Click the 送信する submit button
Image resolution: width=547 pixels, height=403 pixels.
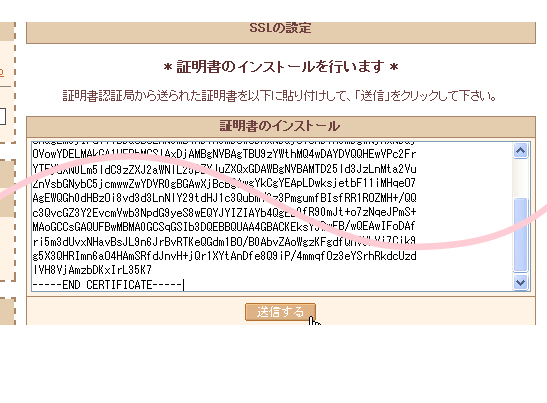pyautogui.click(x=280, y=312)
